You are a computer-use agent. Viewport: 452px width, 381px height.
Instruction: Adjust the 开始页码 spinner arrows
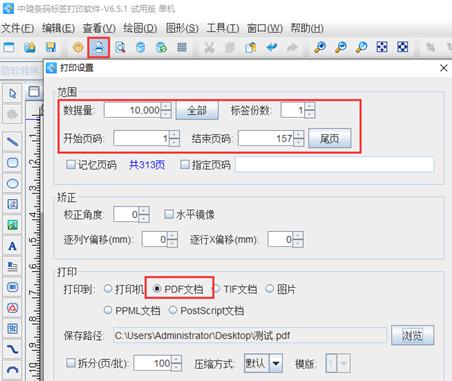[174, 138]
